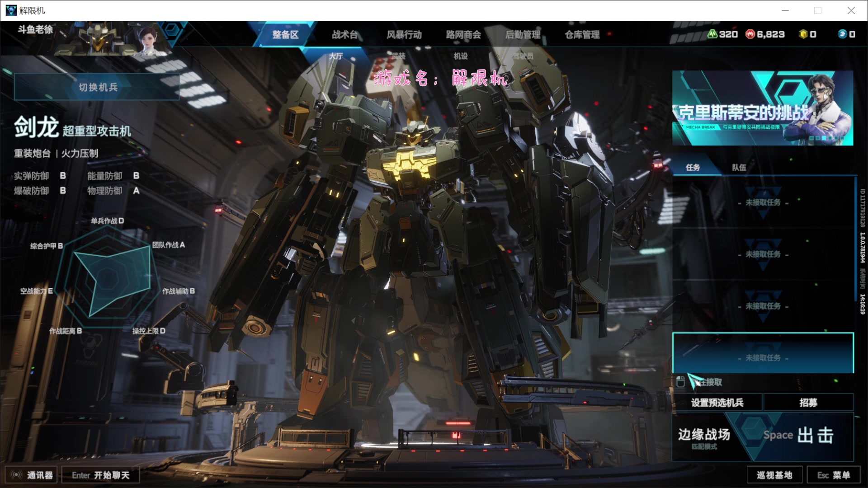Switch to the 队伍 team tab
The image size is (868, 488).
pyautogui.click(x=739, y=167)
